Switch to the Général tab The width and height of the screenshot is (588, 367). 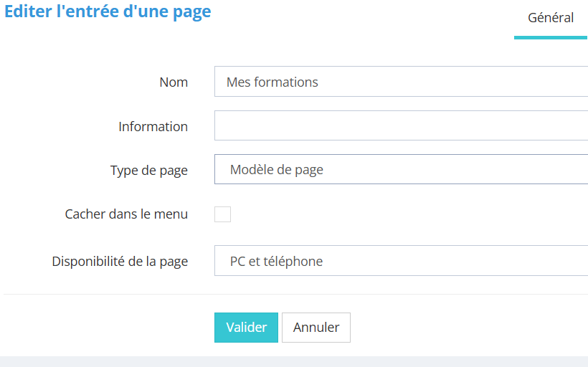click(551, 18)
